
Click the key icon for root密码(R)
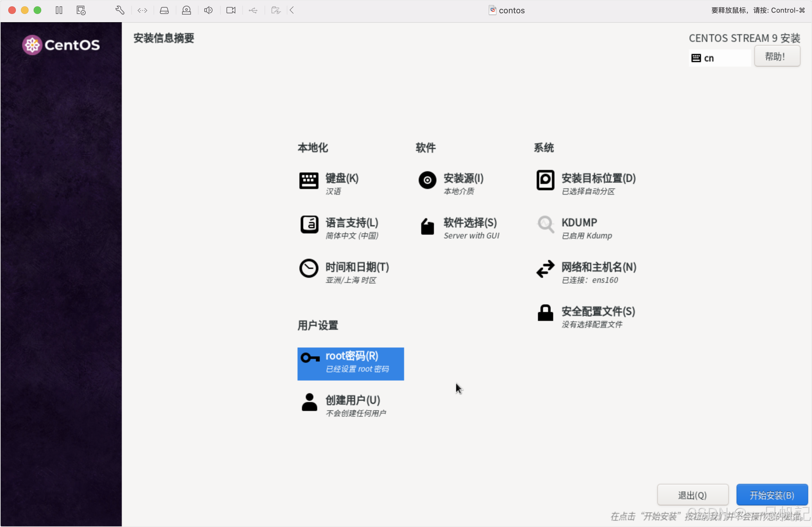tap(310, 358)
